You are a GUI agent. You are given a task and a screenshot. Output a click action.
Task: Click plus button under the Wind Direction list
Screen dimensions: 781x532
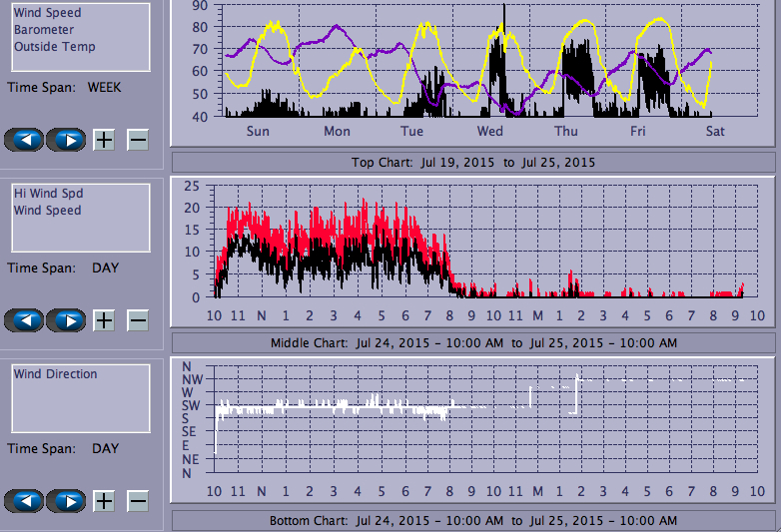point(104,501)
